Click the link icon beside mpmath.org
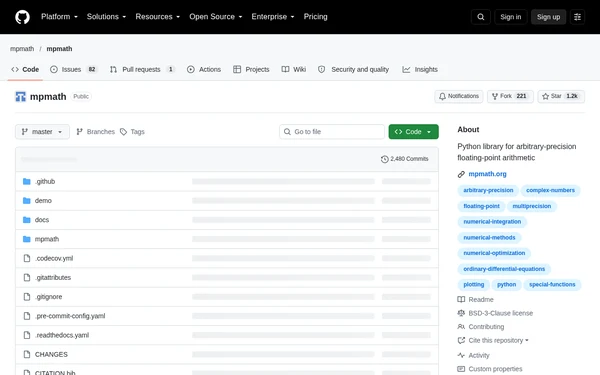This screenshot has height=375, width=600. point(461,174)
